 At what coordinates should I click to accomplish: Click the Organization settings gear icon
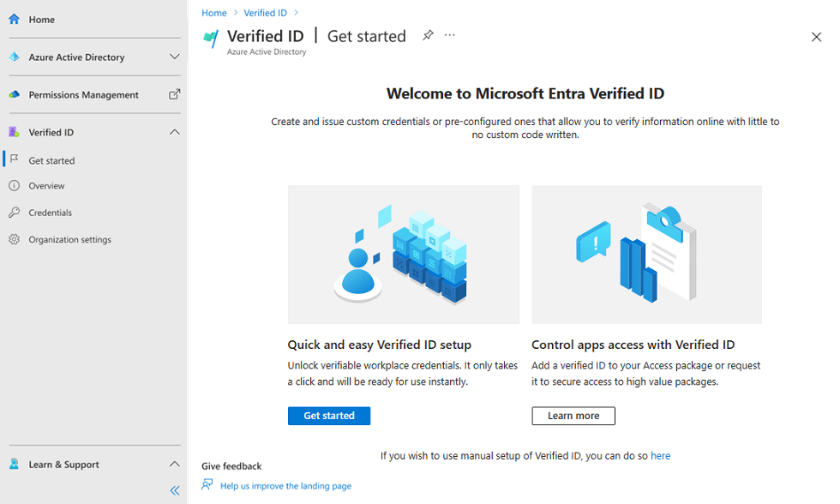point(15,239)
